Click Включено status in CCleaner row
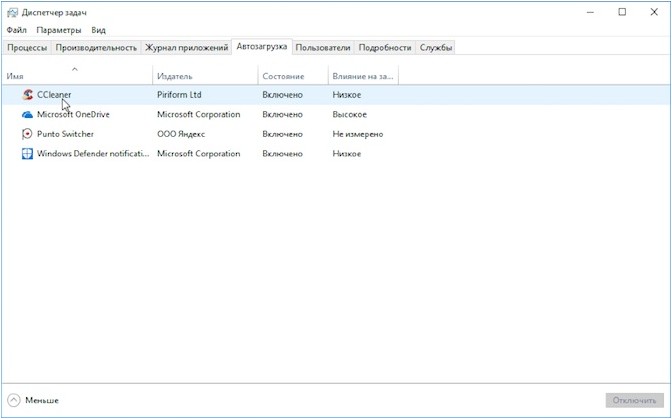672x419 pixels. (x=282, y=95)
